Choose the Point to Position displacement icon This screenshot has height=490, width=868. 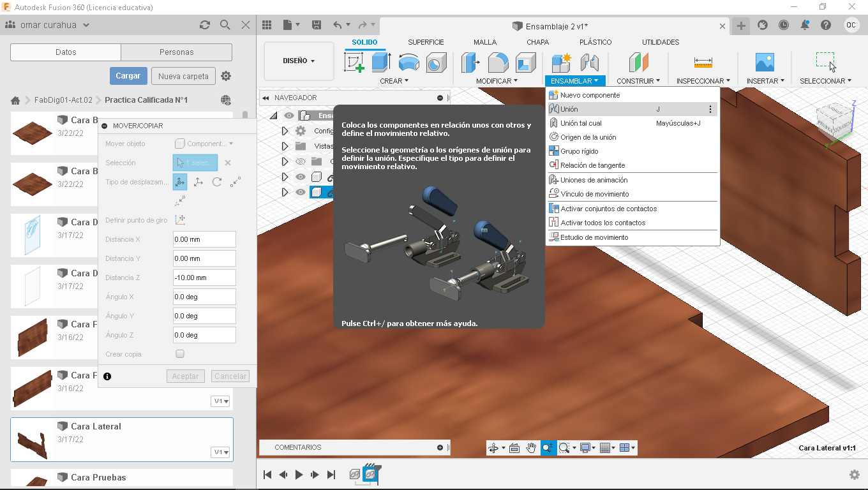[180, 200]
